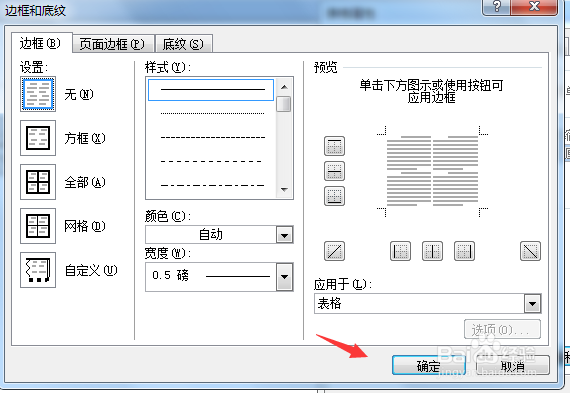This screenshot has height=393, width=570.
Task: Click the 取消 cancel button
Action: pyautogui.click(x=513, y=365)
